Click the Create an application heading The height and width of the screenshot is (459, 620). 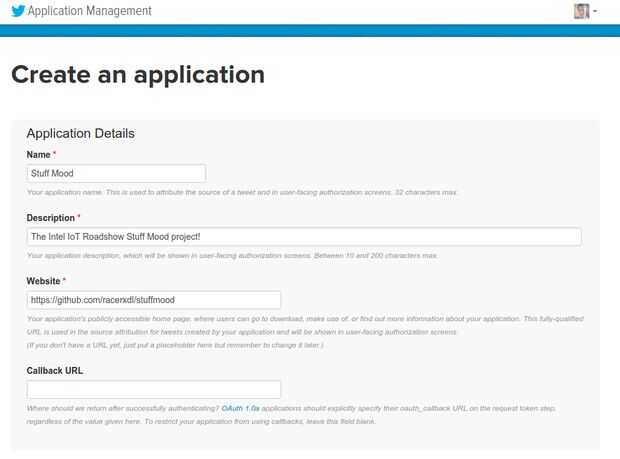[138, 74]
